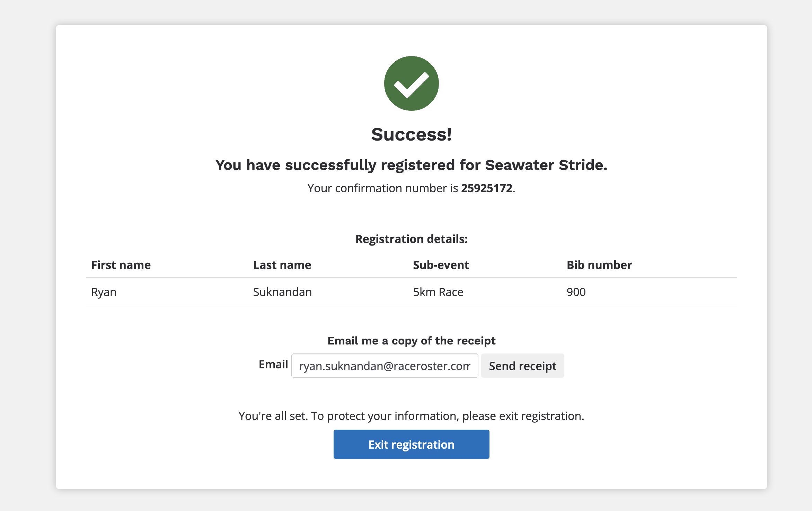Click the first name cell "Ryan"

click(x=104, y=292)
